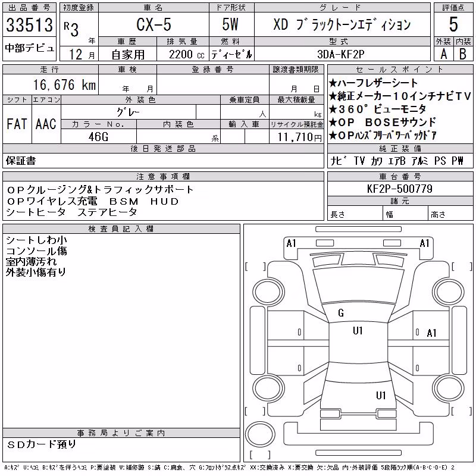Click the 長さ dimension field
This screenshot has width=476, height=476.
tap(355, 214)
